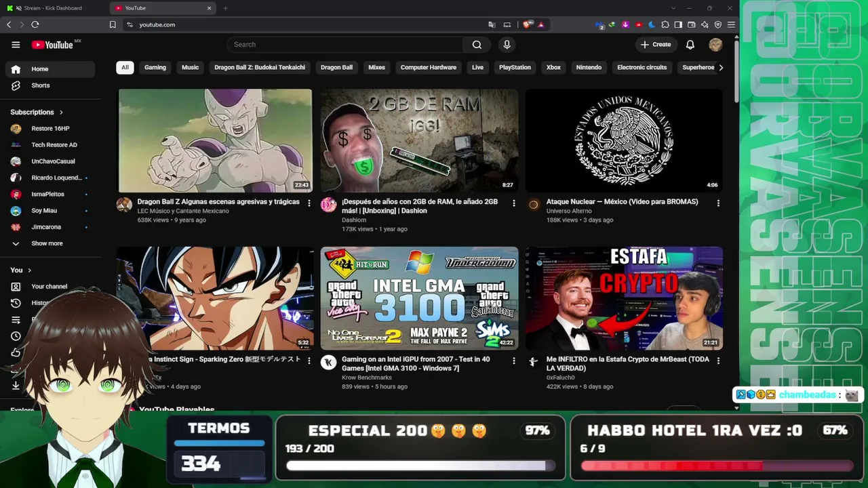Image resolution: width=868 pixels, height=488 pixels.
Task: Open options for Instinct Sign Sparking Zero video
Action: [309, 361]
